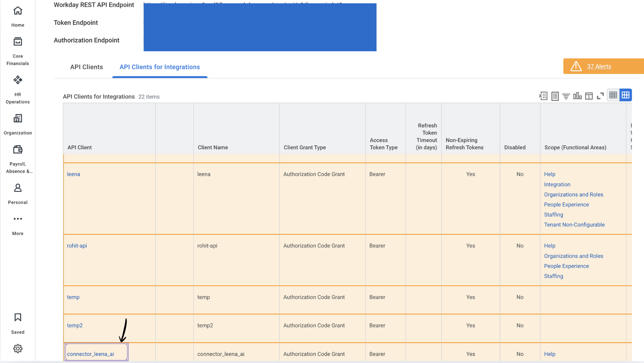Click the Token Endpoint label
Screen dimensions: 644x363
click(x=76, y=23)
